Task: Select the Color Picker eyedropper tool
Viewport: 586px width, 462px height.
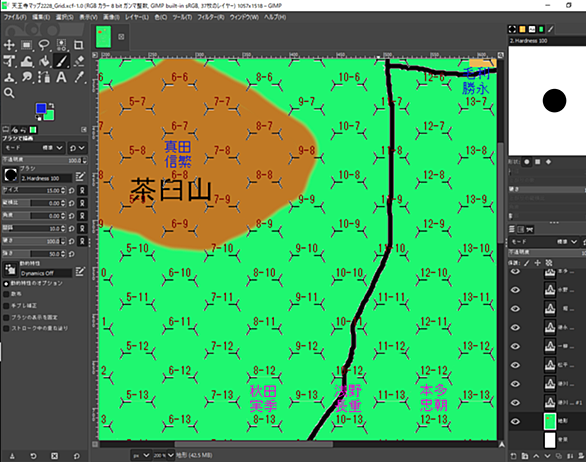Action: [78, 77]
